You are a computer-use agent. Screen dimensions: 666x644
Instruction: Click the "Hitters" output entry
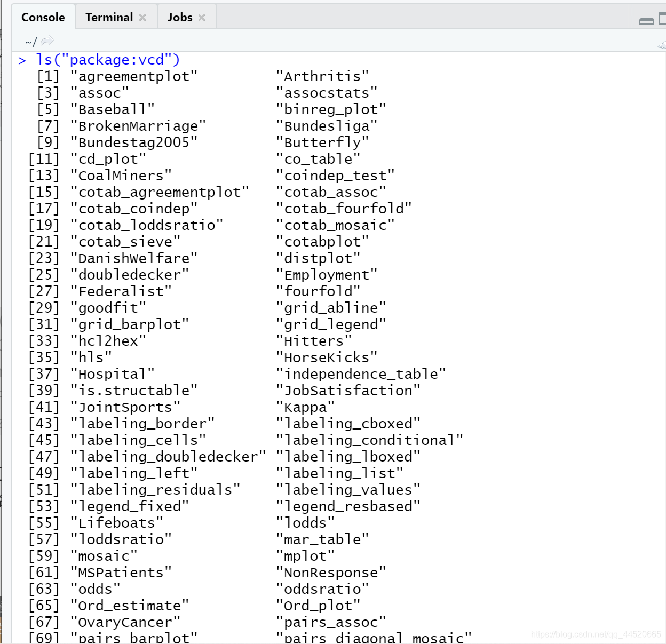tap(314, 341)
